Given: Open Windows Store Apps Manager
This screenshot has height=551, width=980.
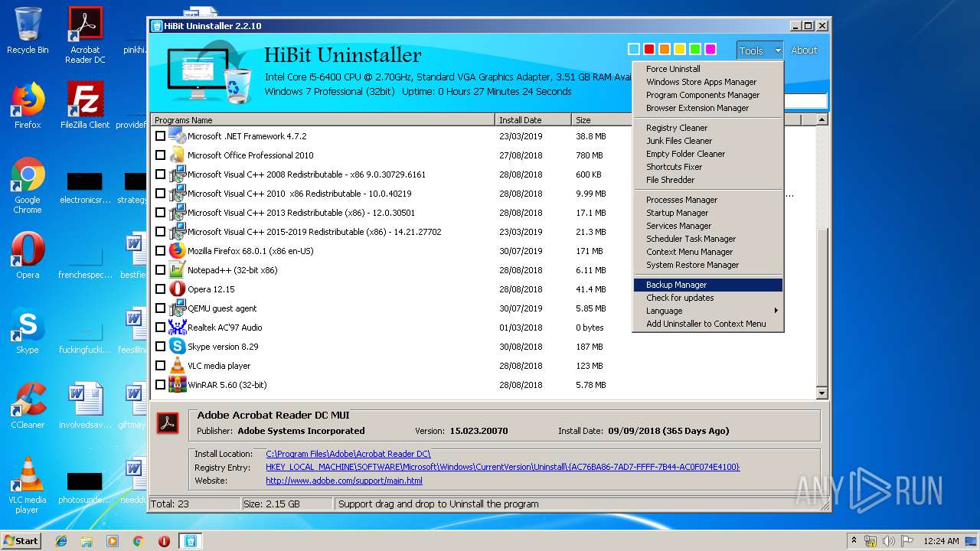Looking at the screenshot, I should point(708,81).
